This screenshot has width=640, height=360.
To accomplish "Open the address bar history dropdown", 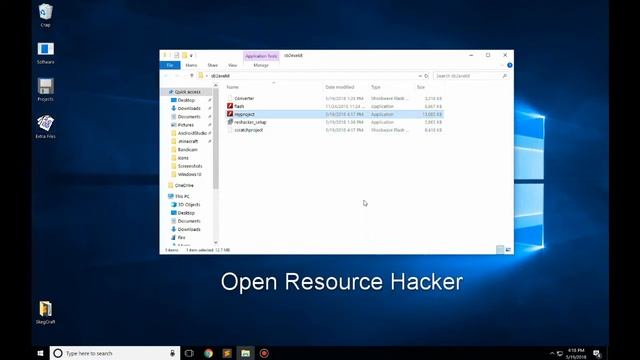I will [x=420, y=76].
